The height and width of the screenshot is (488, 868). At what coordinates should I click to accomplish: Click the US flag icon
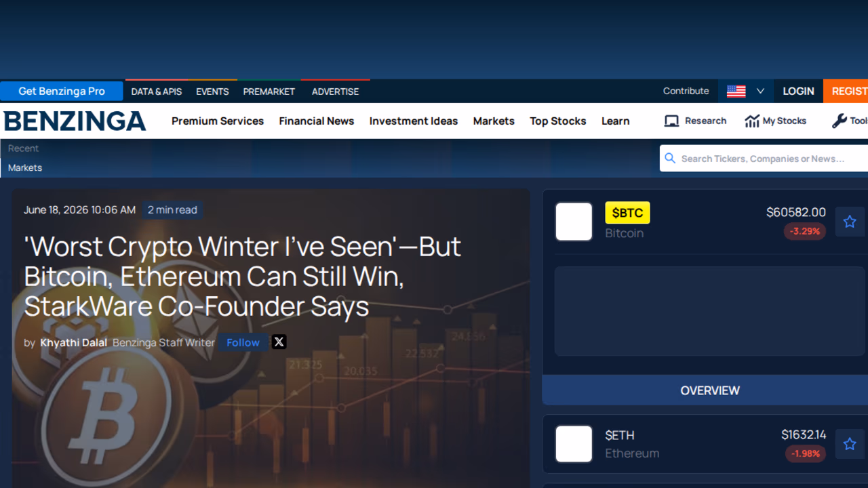tap(736, 91)
